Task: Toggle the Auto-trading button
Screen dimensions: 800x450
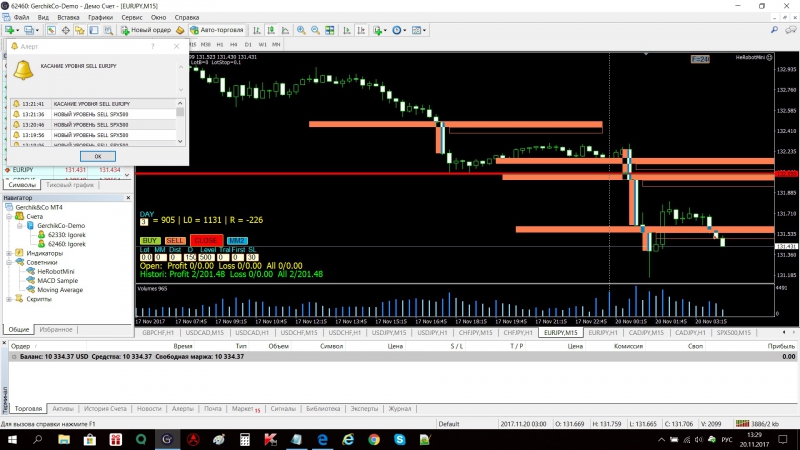Action: click(x=217, y=30)
